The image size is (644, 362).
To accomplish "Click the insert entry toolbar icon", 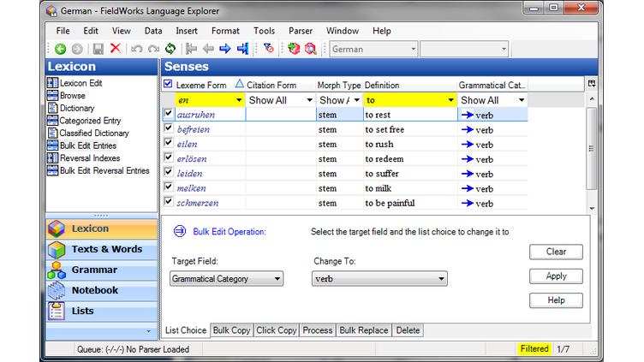I will 294,49.
